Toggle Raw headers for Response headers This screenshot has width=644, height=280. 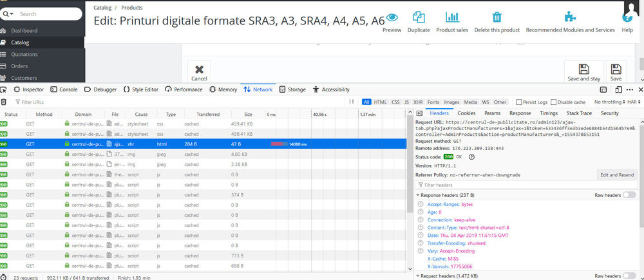click(629, 194)
